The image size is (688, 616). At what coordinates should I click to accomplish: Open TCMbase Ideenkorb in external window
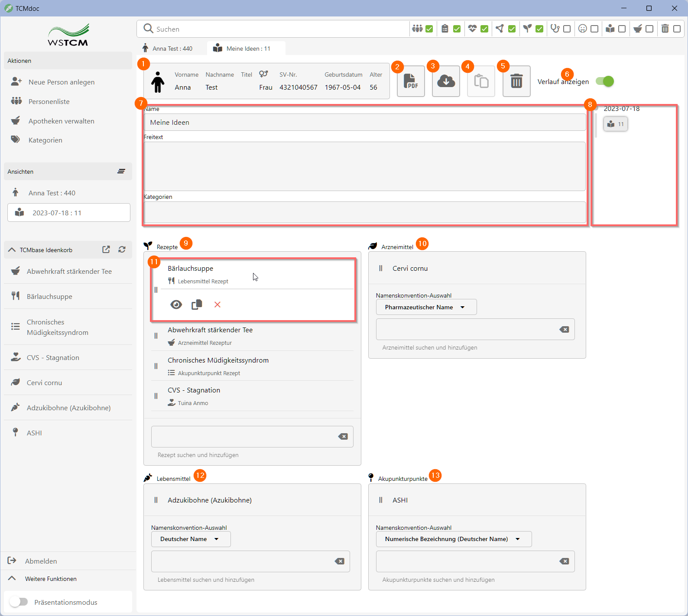pos(106,250)
